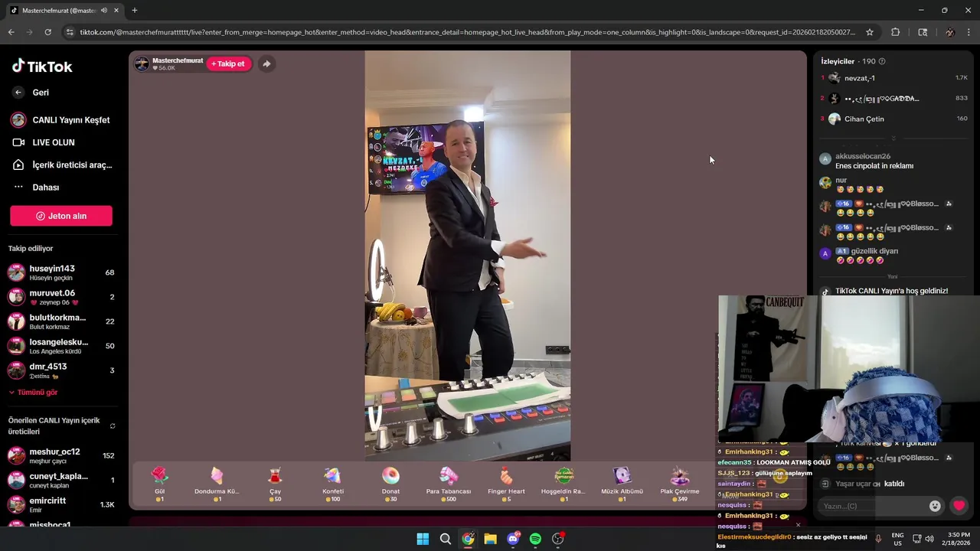
Task: Reload the page
Action: point(47,32)
